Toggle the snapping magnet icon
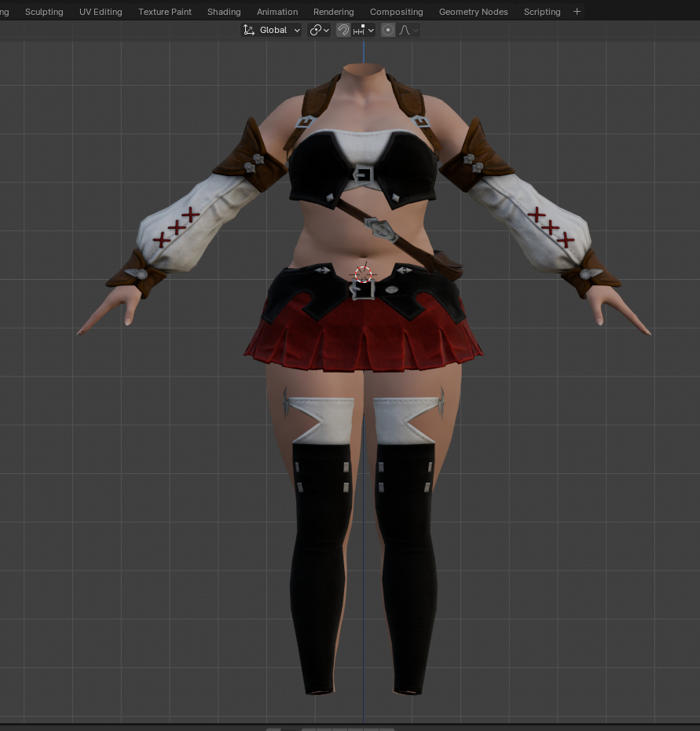The width and height of the screenshot is (700, 731). 343,30
